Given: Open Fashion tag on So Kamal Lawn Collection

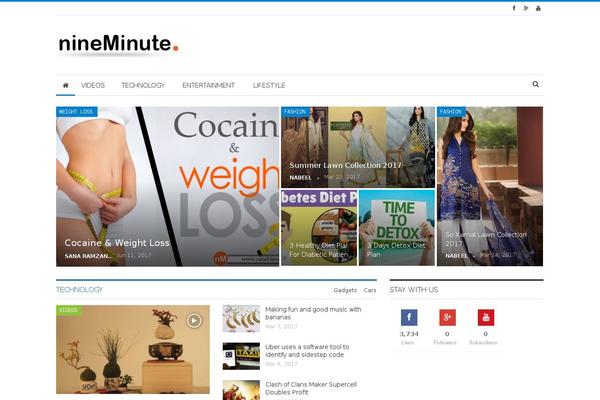Looking at the screenshot, I should point(451,112).
